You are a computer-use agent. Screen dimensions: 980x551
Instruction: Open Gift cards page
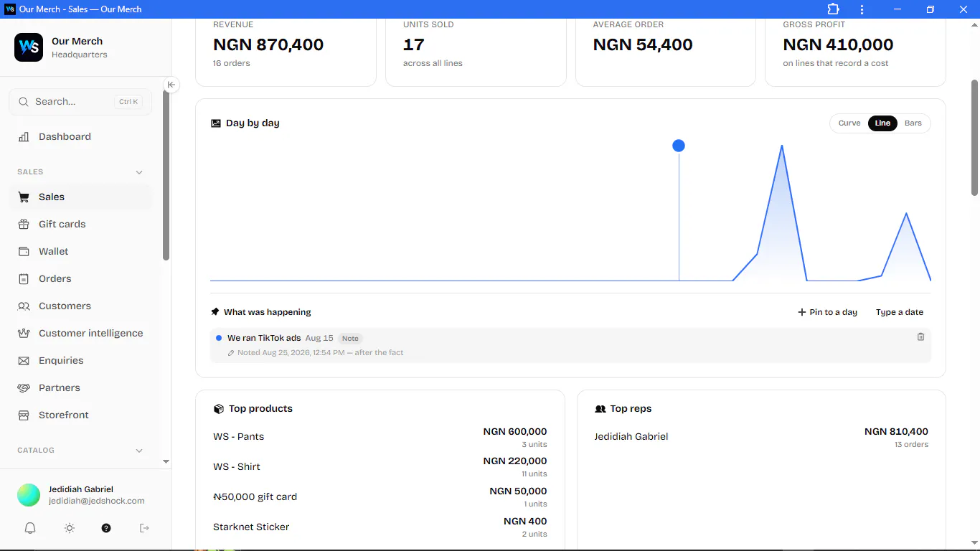pos(80,225)
